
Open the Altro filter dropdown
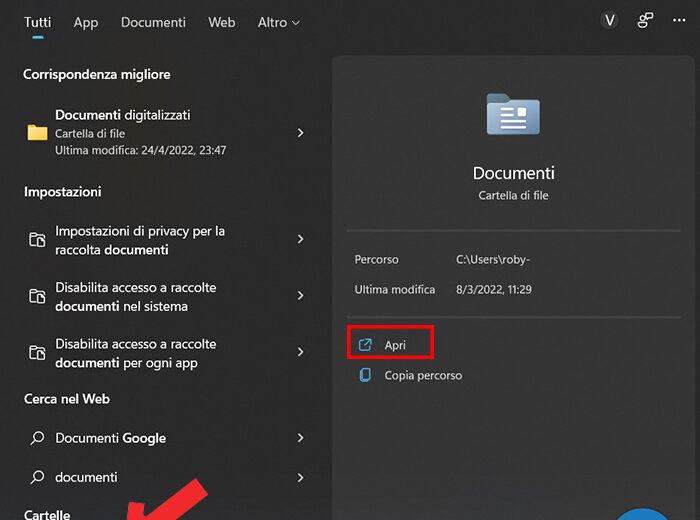(x=278, y=22)
